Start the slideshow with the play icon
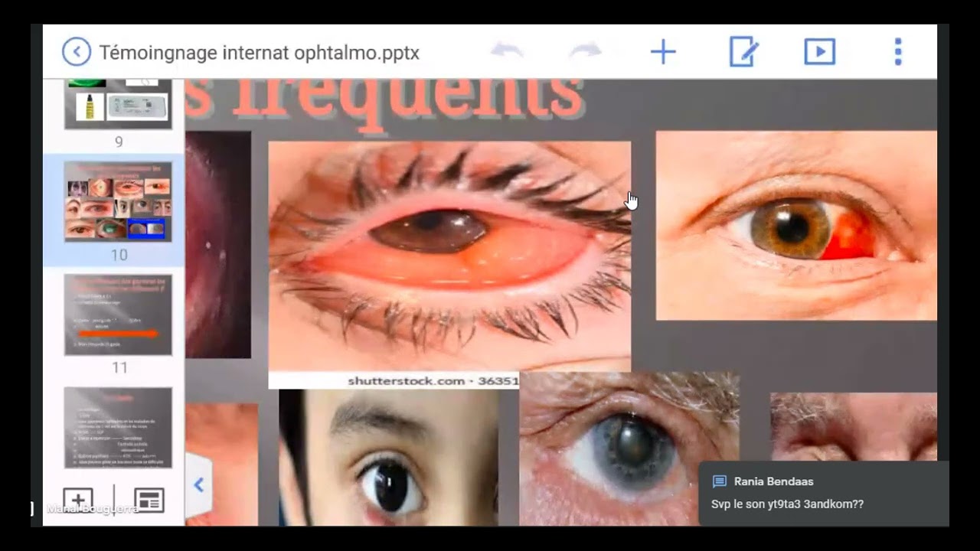This screenshot has height=551, width=980. 819,52
